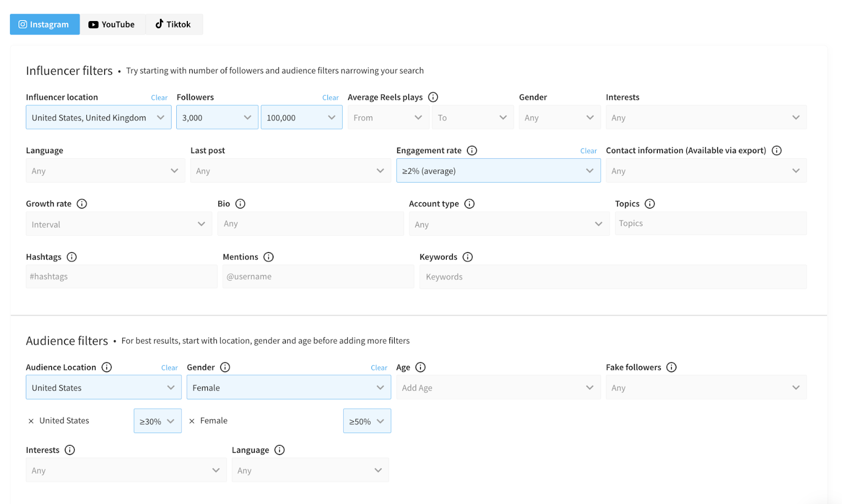
Task: Click info icon next to Bio label
Action: pyautogui.click(x=240, y=204)
